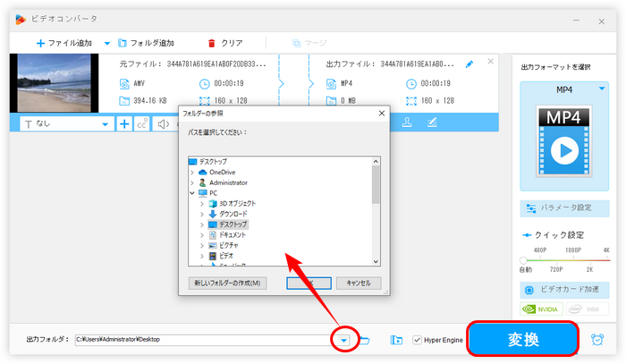Click 新しいフォルダーの作成 button
The width and height of the screenshot is (626, 364).
click(x=227, y=283)
